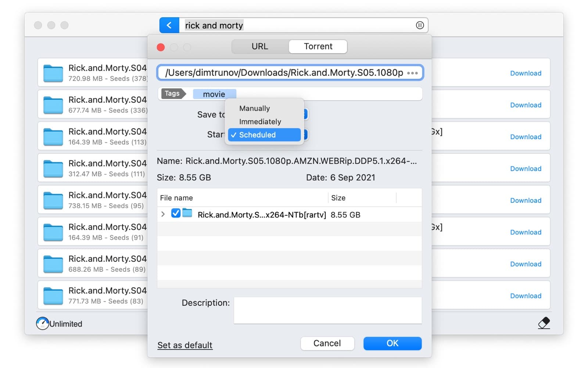Image resolution: width=588 pixels, height=368 pixels.
Task: Choose Immediately start option
Action: 264,121
